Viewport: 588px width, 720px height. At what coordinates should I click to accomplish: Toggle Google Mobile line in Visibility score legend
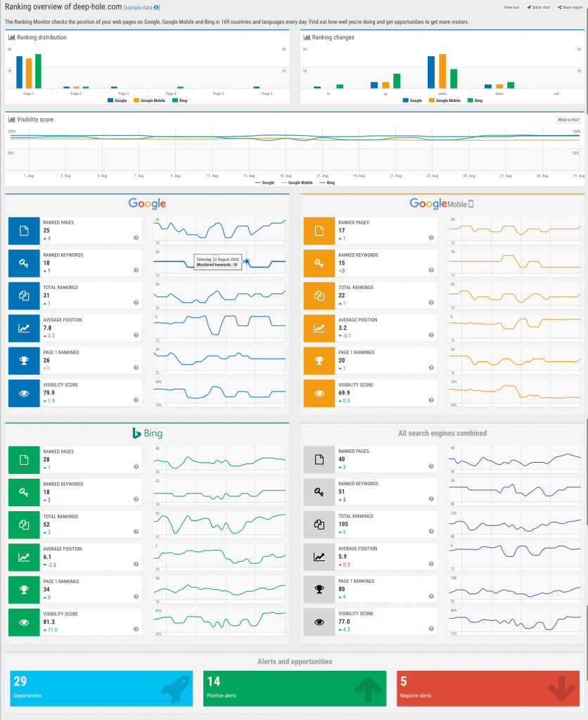(x=297, y=183)
